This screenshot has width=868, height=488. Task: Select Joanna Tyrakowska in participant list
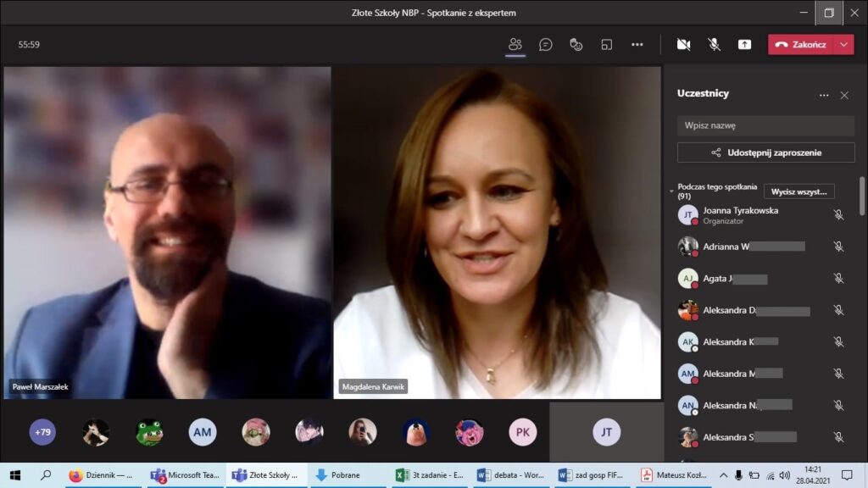(x=763, y=214)
